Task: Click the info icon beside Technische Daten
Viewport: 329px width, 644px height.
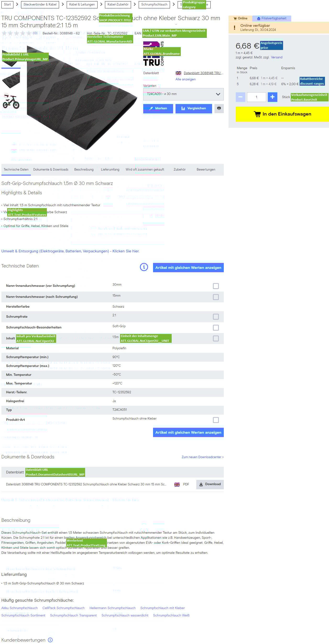Action: coord(144,267)
